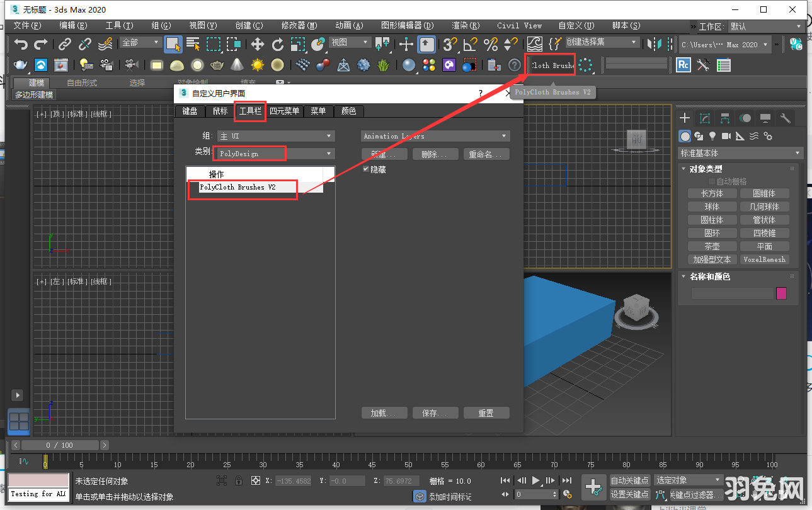
Task: Click the pink object color swatch
Action: click(x=781, y=293)
